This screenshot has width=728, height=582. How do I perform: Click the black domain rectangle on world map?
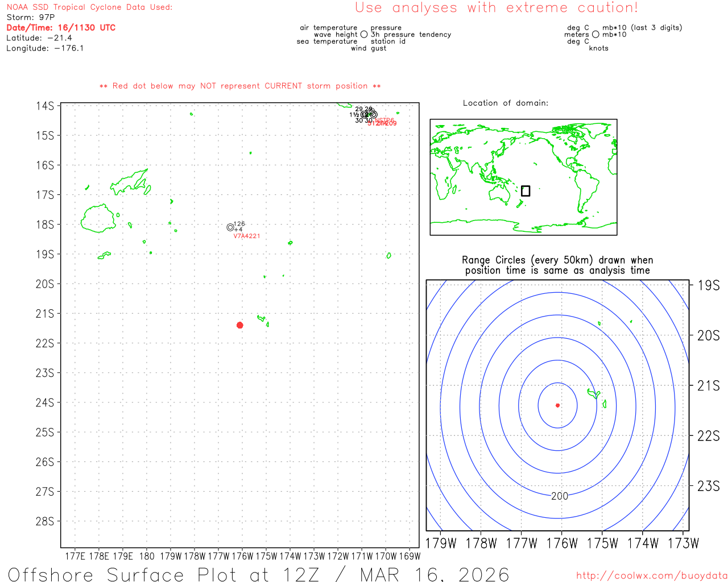pos(526,191)
